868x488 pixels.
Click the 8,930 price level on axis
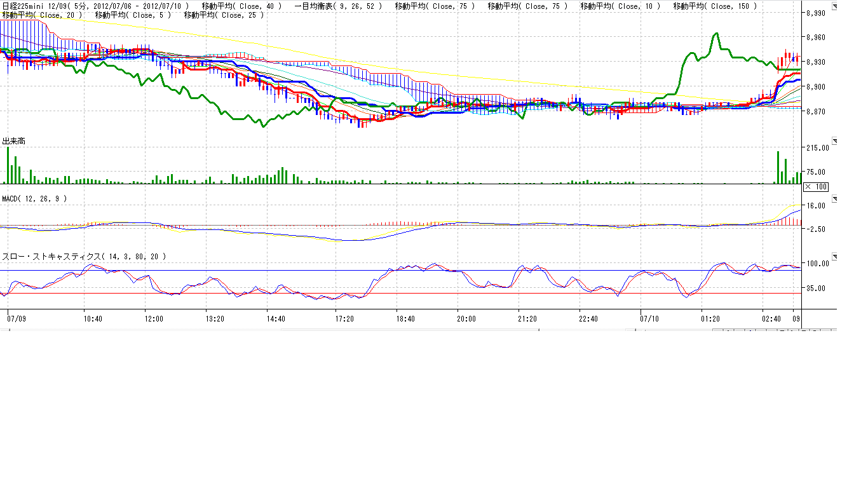coord(815,62)
